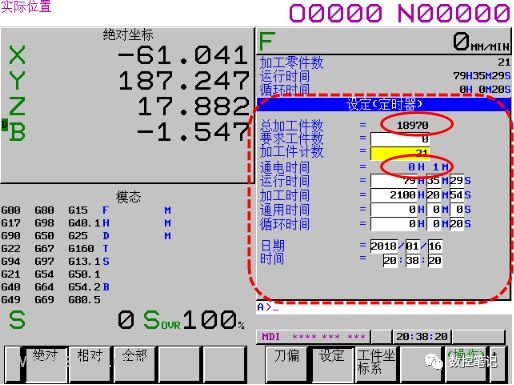Click the 通电时间 value 0H 1M
The image size is (514, 385).
coord(428,167)
